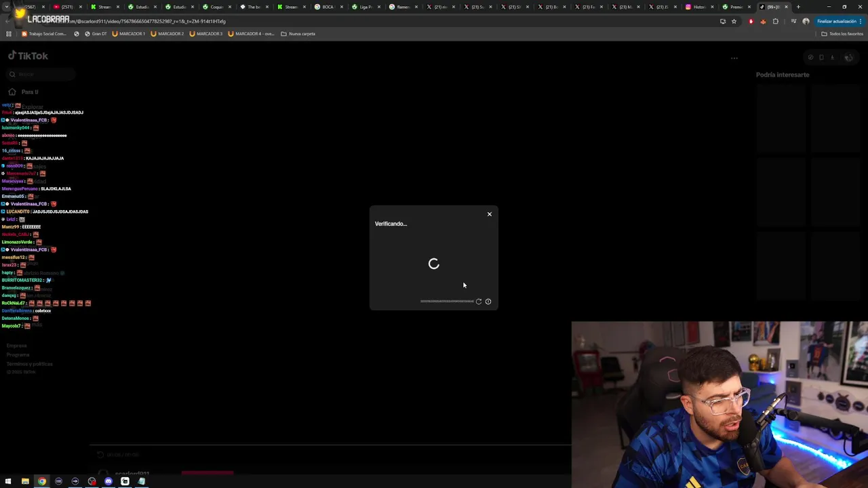This screenshot has height=488, width=868.
Task: Switch to The be tab
Action: pos(254,7)
